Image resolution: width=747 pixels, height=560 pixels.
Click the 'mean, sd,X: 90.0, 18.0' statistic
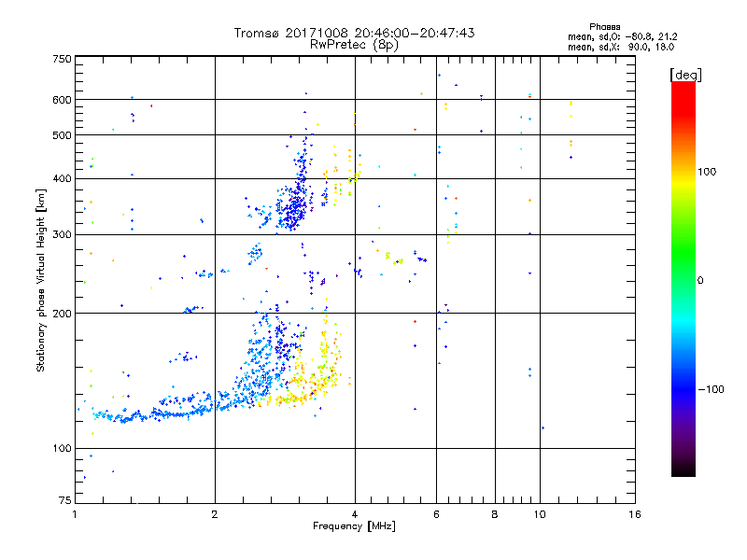tap(621, 47)
